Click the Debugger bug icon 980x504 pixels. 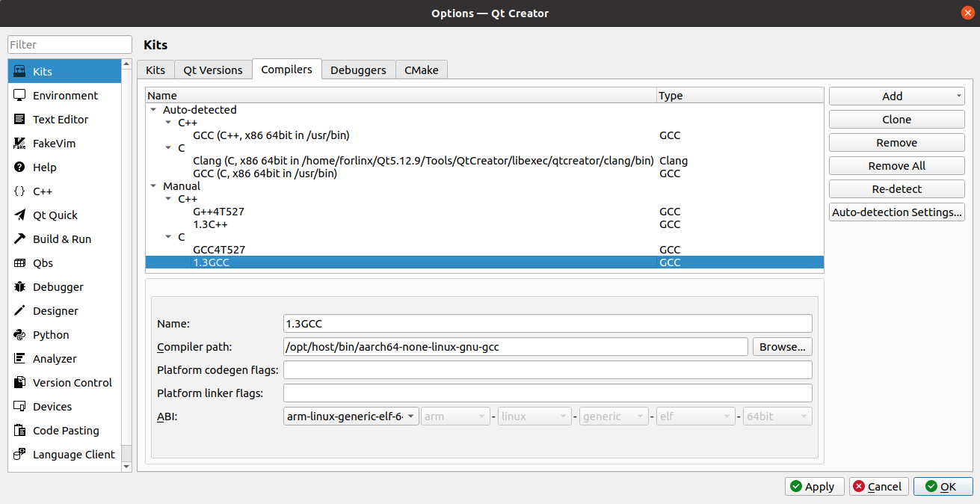[20, 287]
